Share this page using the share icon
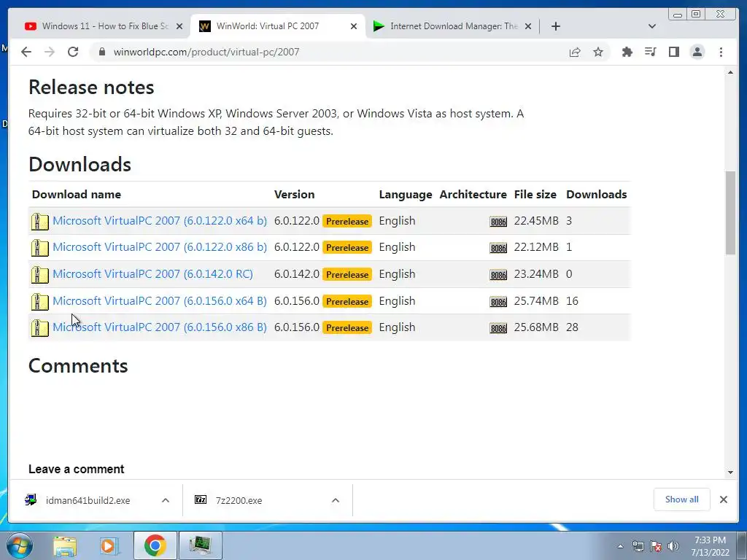This screenshot has height=560, width=747. coord(575,52)
